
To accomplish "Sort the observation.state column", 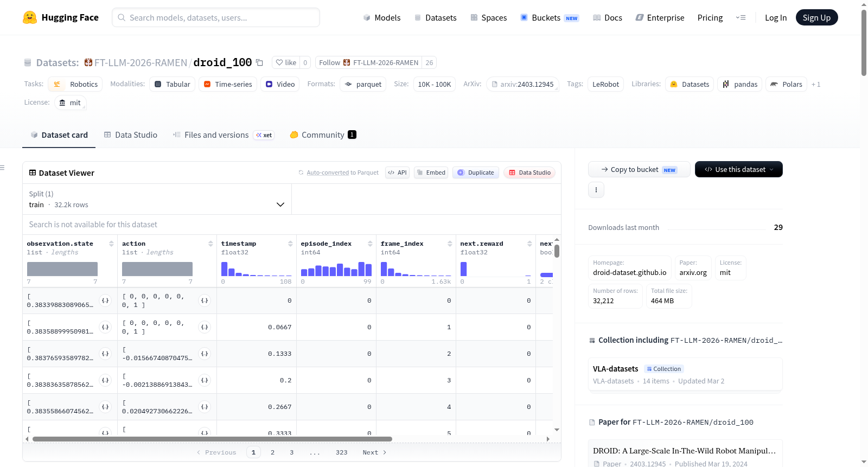I will (111, 244).
